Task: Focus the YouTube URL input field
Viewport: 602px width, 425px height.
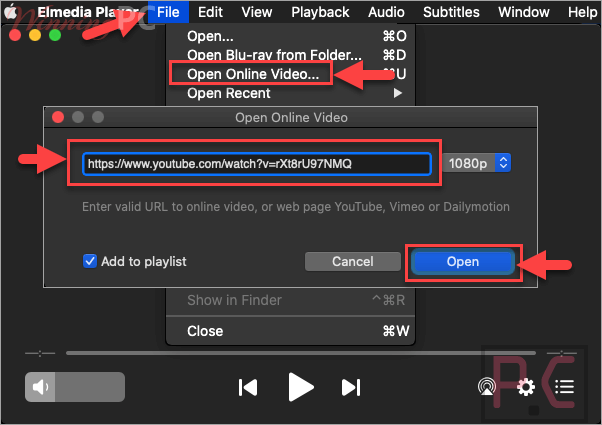Action: [x=256, y=164]
